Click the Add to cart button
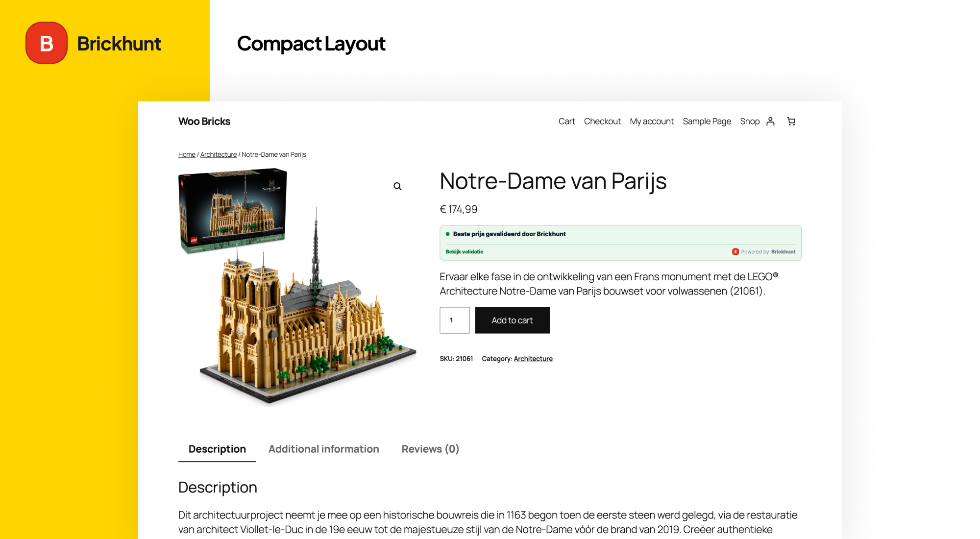The image size is (980, 539). 512,320
